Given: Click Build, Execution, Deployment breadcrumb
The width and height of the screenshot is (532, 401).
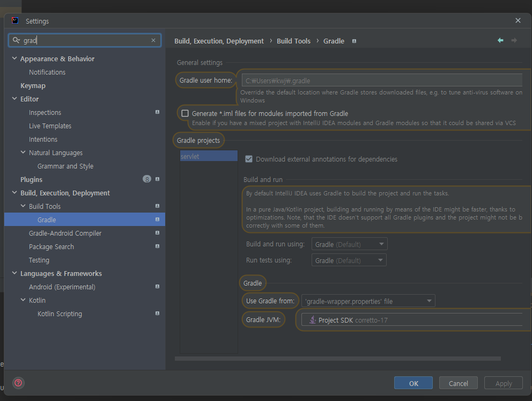Looking at the screenshot, I should (219, 41).
